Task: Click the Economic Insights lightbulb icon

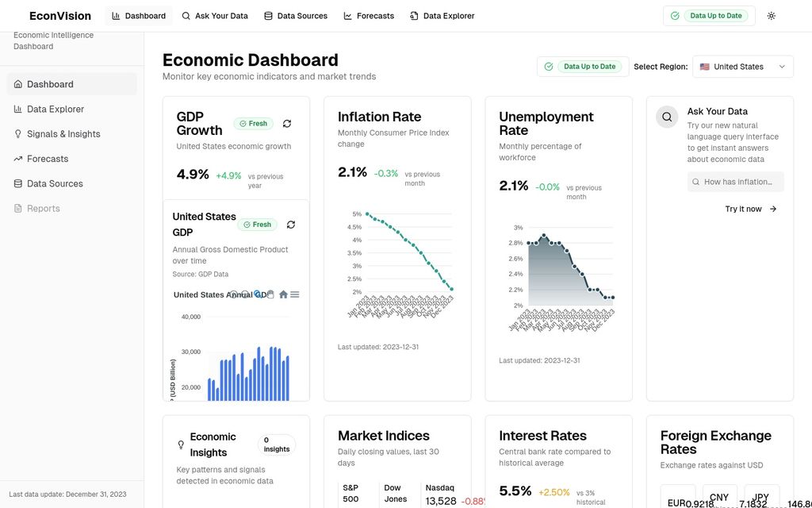Action: [181, 444]
